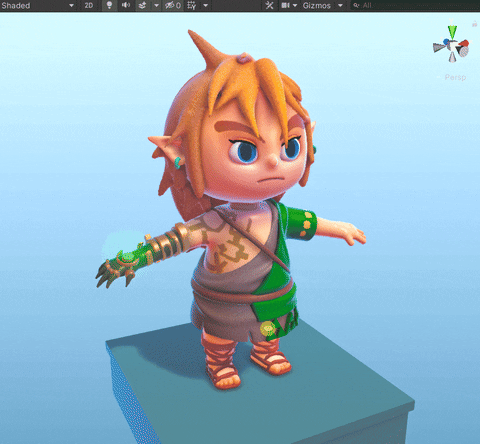Toggle scene audio speaker button
The width and height of the screenshot is (480, 444).
(126, 5)
